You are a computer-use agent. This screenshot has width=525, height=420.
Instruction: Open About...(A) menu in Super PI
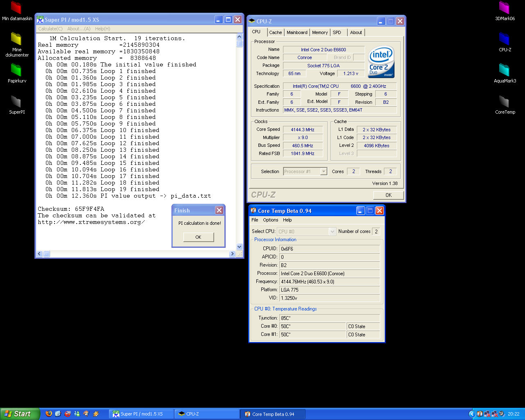click(x=79, y=29)
